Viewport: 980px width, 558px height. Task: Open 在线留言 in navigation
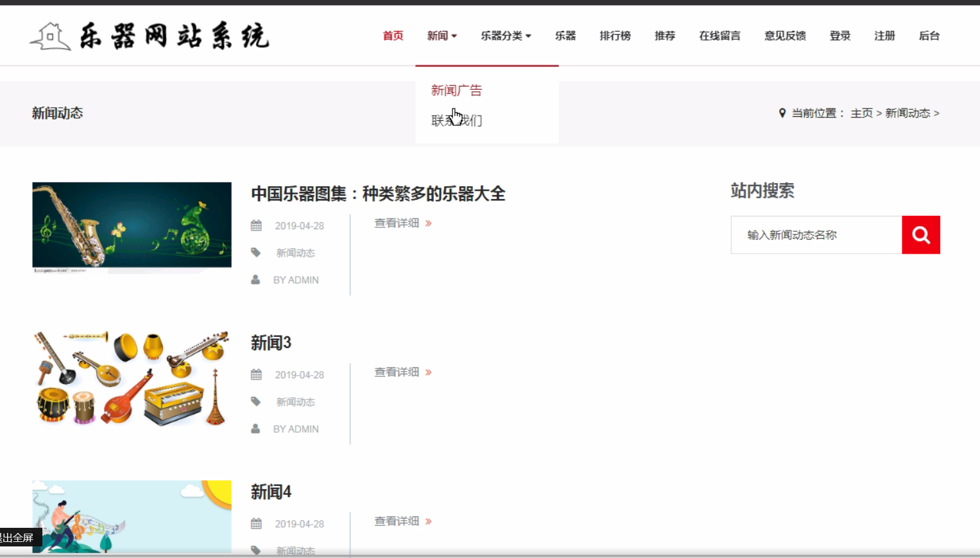click(719, 36)
